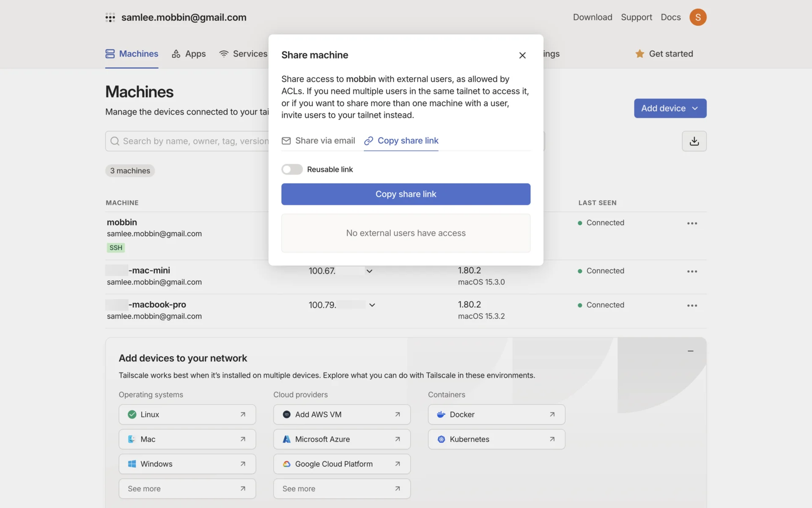Collapse the Add devices to your network panel
The width and height of the screenshot is (812, 508).
pyautogui.click(x=690, y=351)
